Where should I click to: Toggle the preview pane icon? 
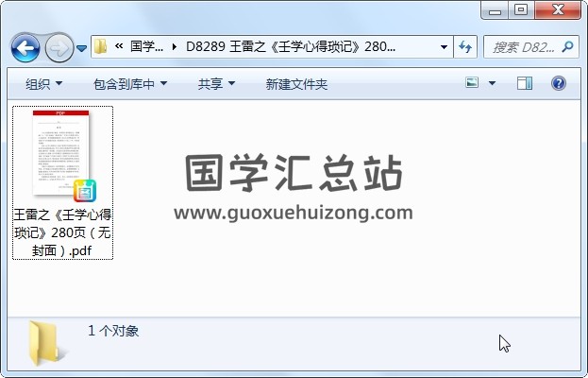524,83
